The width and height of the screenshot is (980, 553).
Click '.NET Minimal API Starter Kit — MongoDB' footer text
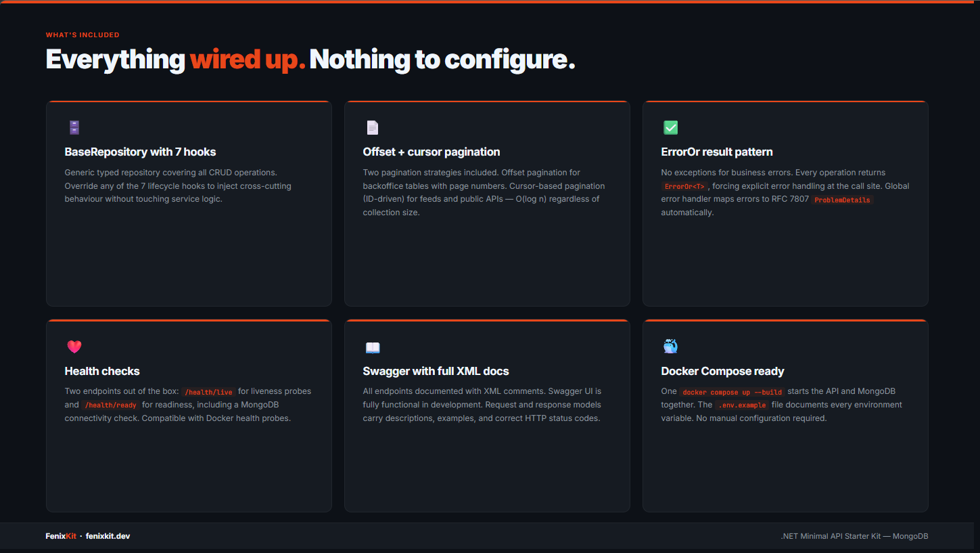point(854,536)
